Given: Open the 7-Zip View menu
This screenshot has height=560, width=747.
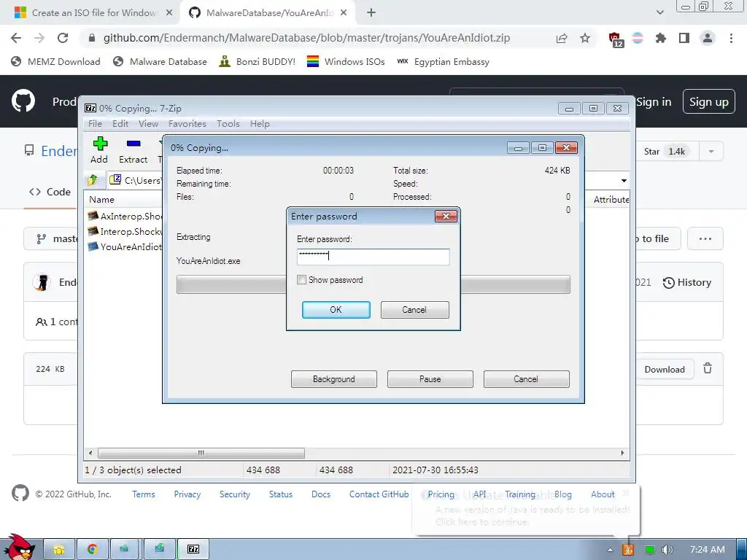Looking at the screenshot, I should tap(148, 124).
